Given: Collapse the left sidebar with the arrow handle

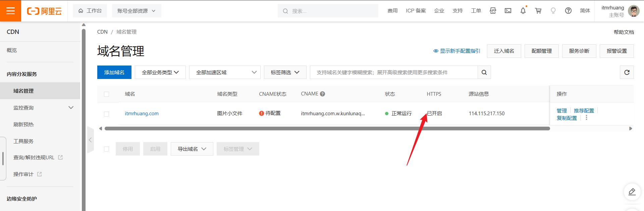Looking at the screenshot, I should 90,140.
